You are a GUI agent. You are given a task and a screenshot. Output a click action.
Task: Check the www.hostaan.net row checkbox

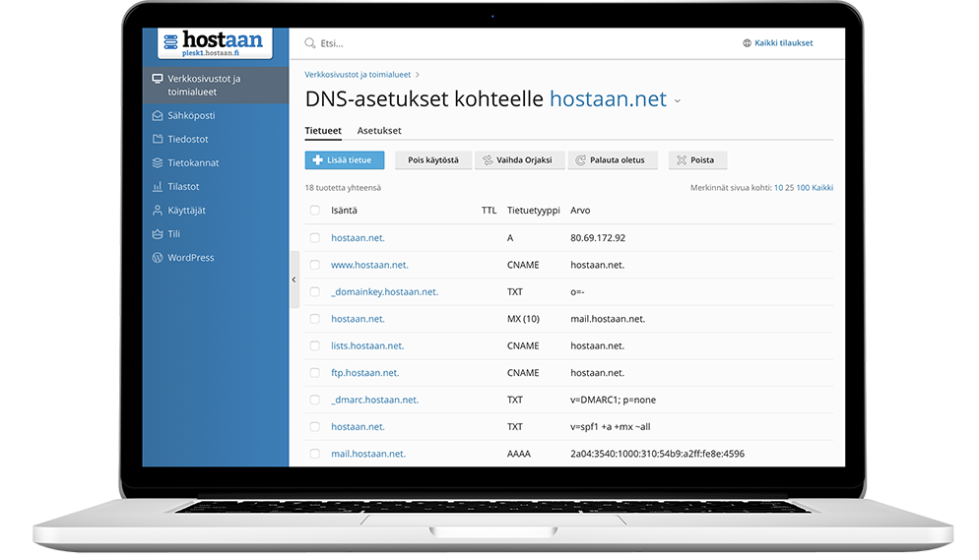click(315, 265)
